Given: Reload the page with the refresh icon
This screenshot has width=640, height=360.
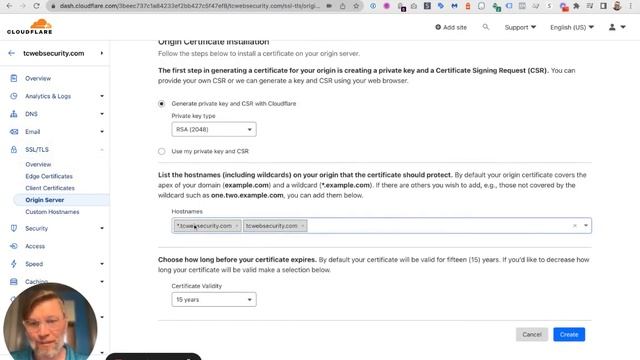Looking at the screenshot, I should (x=36, y=6).
